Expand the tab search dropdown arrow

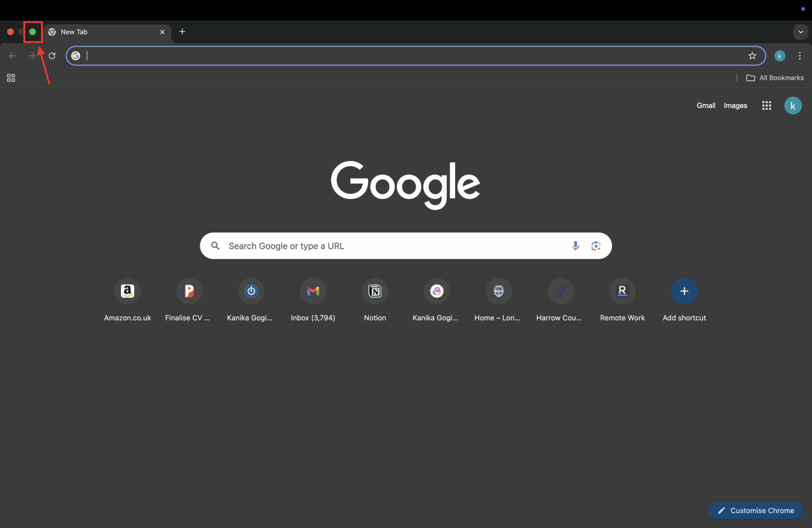pos(800,32)
